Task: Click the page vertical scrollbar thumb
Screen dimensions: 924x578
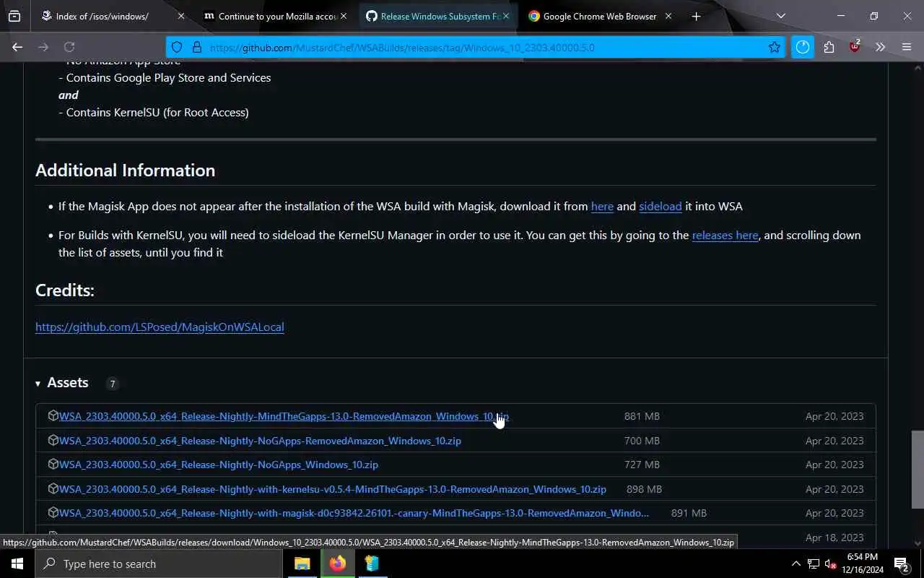Action: tap(918, 470)
